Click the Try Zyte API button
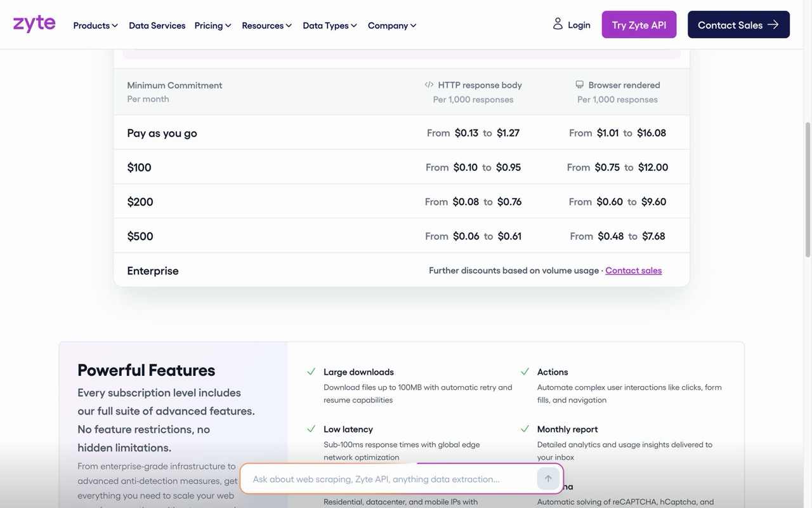The image size is (812, 508). click(x=639, y=25)
